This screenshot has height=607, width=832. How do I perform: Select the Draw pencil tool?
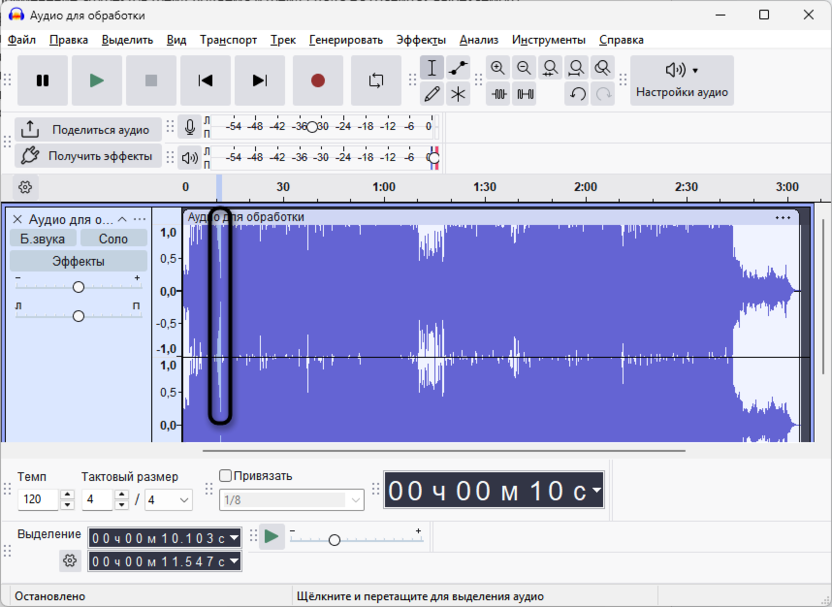click(432, 94)
